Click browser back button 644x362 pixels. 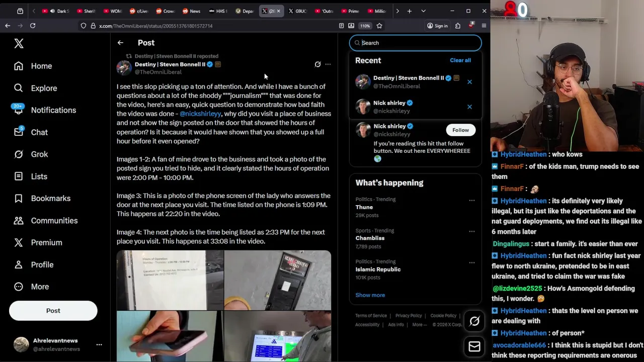point(8,26)
